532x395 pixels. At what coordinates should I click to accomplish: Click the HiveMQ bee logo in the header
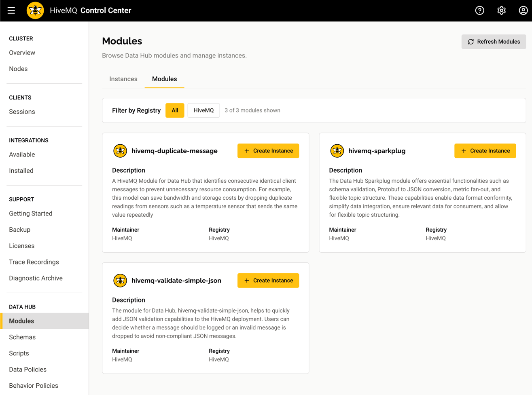coord(35,11)
